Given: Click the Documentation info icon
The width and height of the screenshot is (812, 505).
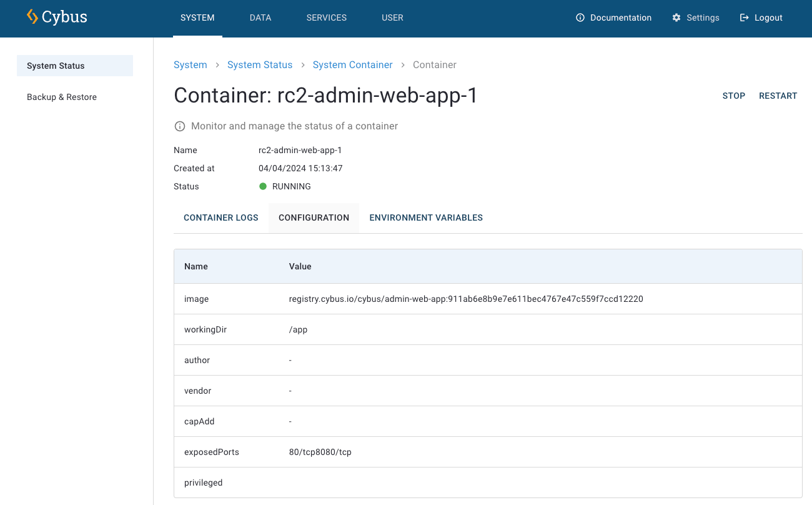Looking at the screenshot, I should pyautogui.click(x=580, y=17).
